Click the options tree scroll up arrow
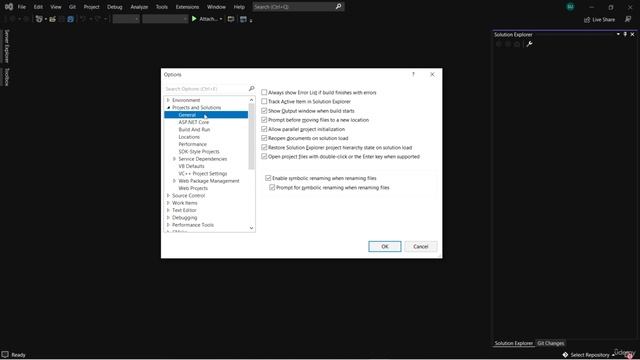Screen dimensions: 640x360 [x=251, y=100]
